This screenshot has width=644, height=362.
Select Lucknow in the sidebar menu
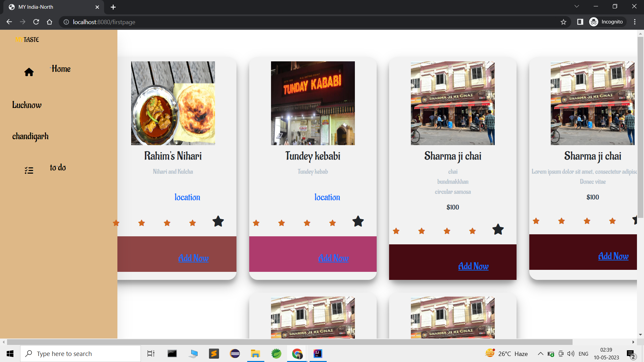coord(27,105)
